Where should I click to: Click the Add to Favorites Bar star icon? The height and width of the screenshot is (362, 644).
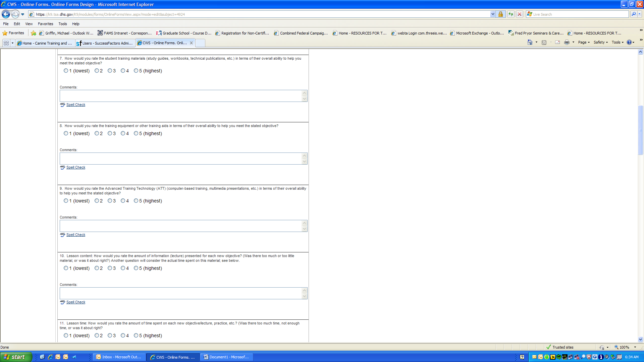click(x=34, y=33)
